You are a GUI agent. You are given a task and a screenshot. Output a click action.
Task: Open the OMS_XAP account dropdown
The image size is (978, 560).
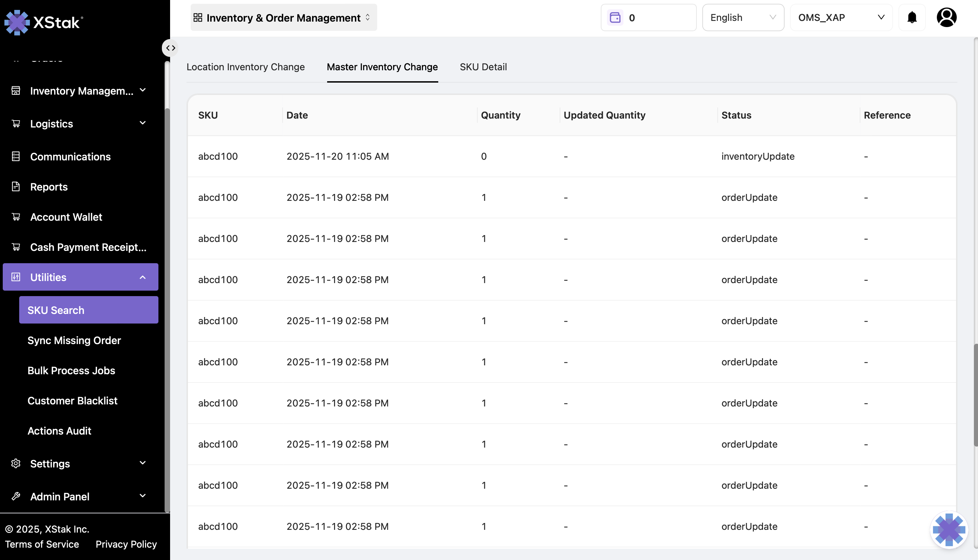point(840,18)
